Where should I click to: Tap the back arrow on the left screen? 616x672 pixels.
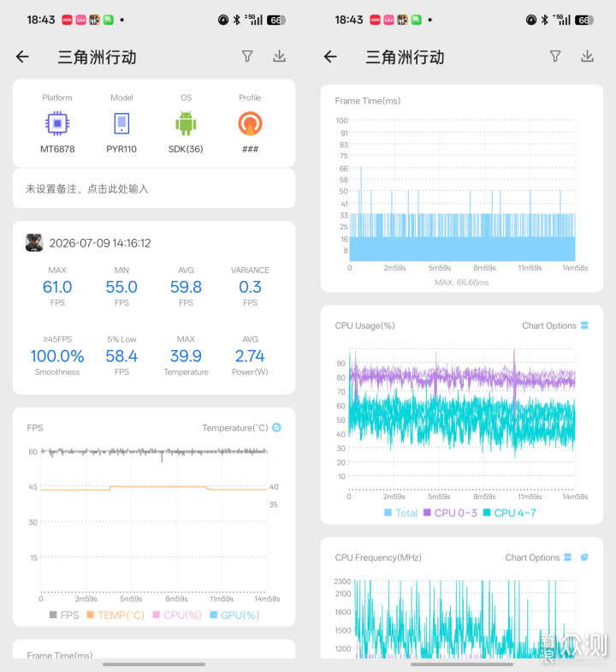pyautogui.click(x=22, y=56)
